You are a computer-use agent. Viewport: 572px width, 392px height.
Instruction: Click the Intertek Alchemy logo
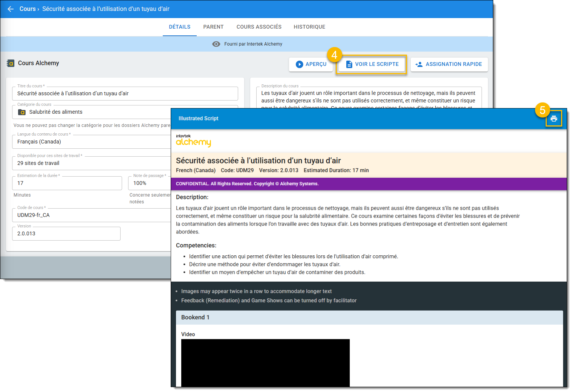click(193, 140)
